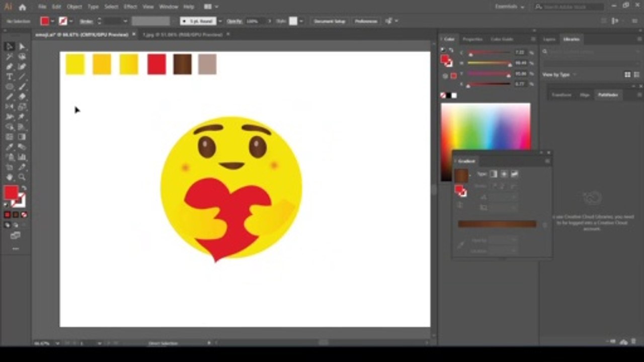Select the Zoom magnifier tool

tap(22, 177)
